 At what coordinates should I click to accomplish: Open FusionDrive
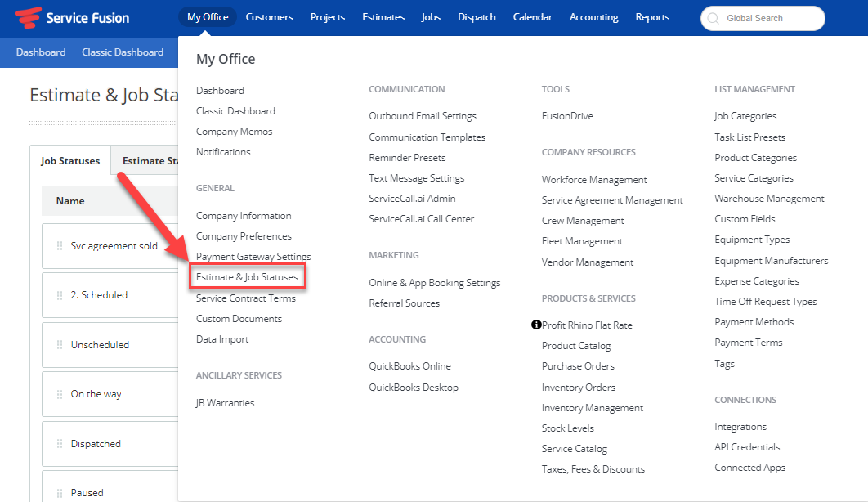pyautogui.click(x=567, y=116)
